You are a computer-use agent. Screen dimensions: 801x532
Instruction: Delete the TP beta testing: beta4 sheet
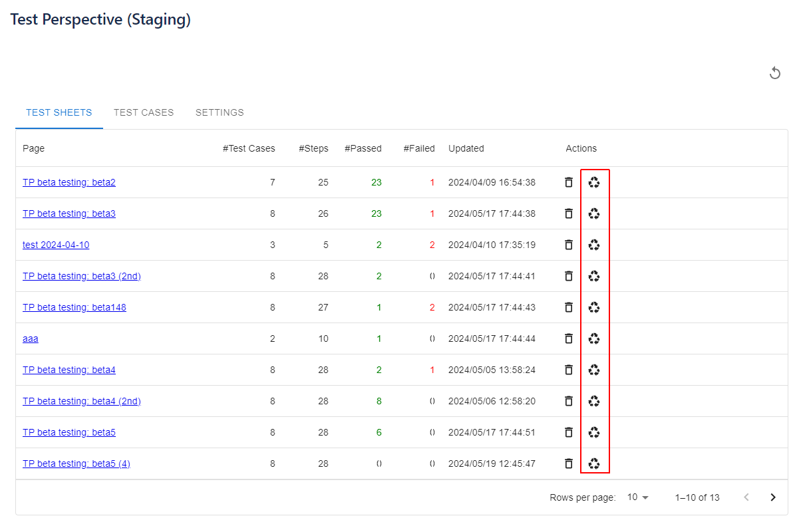coord(568,370)
